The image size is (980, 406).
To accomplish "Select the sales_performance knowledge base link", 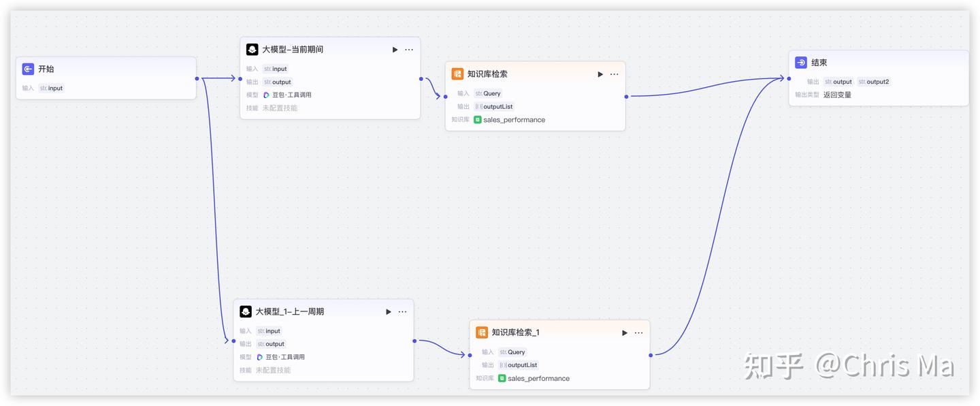I will [514, 119].
